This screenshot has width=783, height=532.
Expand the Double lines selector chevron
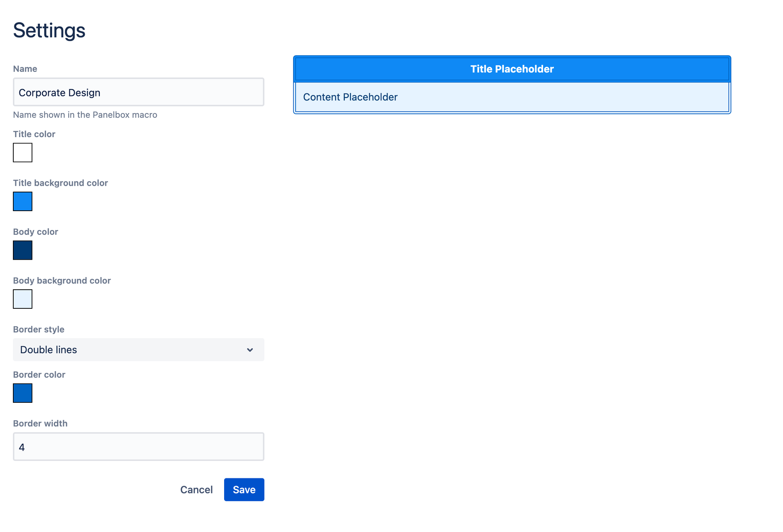tap(250, 350)
